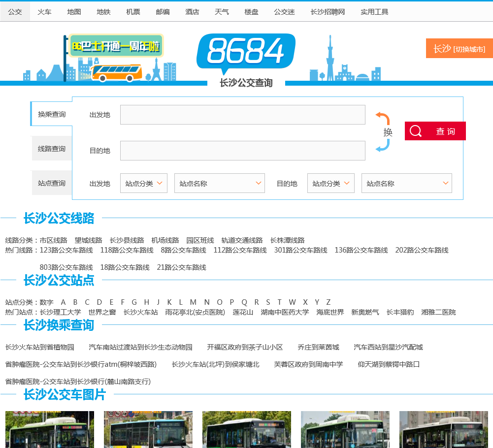Open station letter Z
This screenshot has width=493, height=448.
point(328,302)
